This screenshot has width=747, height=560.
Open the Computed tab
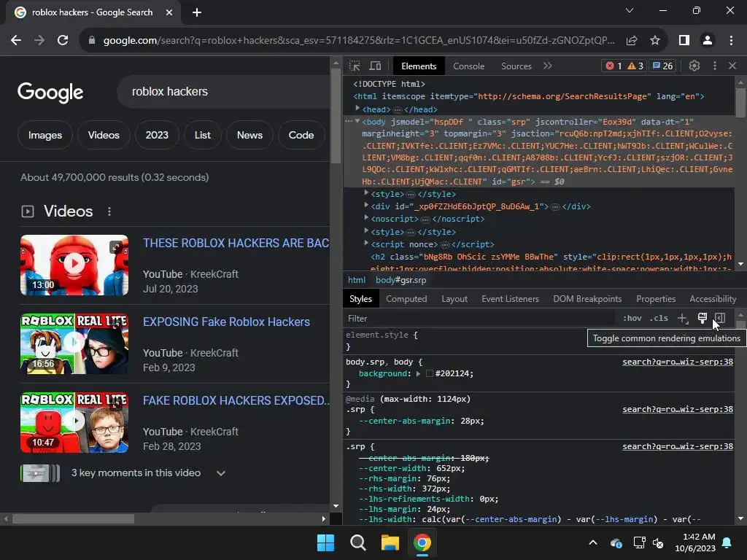coord(406,299)
